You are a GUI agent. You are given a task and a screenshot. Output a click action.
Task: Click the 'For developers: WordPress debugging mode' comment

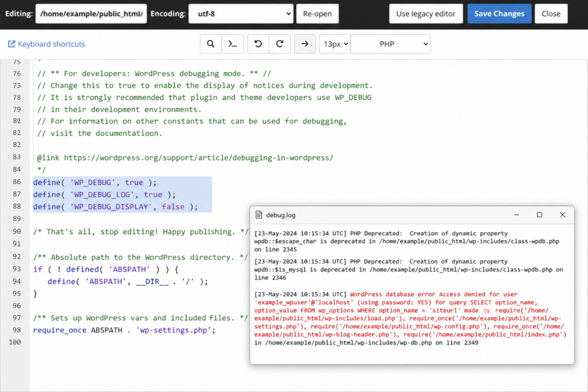(154, 73)
